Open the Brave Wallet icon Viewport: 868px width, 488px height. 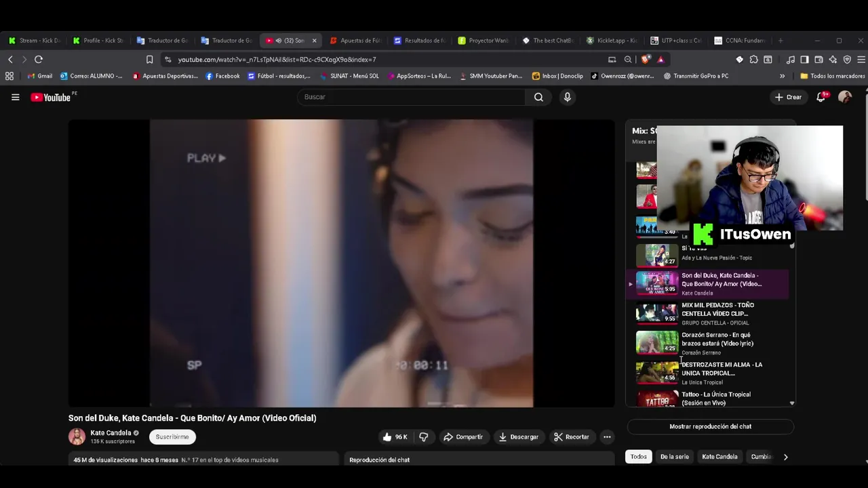(x=818, y=60)
